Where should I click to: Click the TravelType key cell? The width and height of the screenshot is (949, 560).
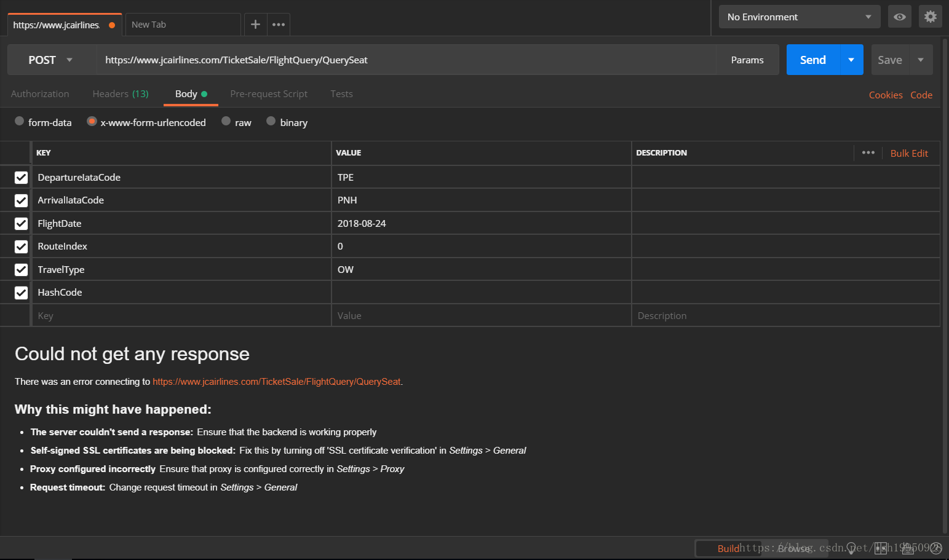181,270
